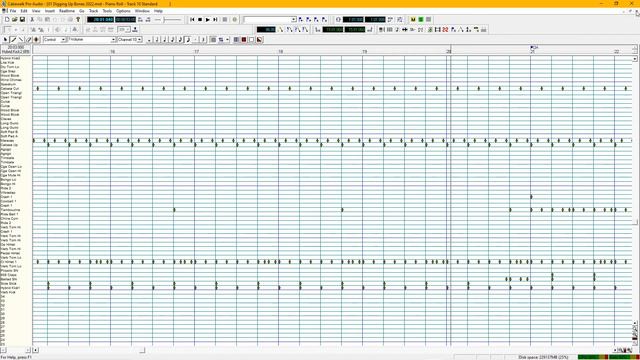The width and height of the screenshot is (640, 360).
Task: Open the Options menu
Action: pos(123,11)
